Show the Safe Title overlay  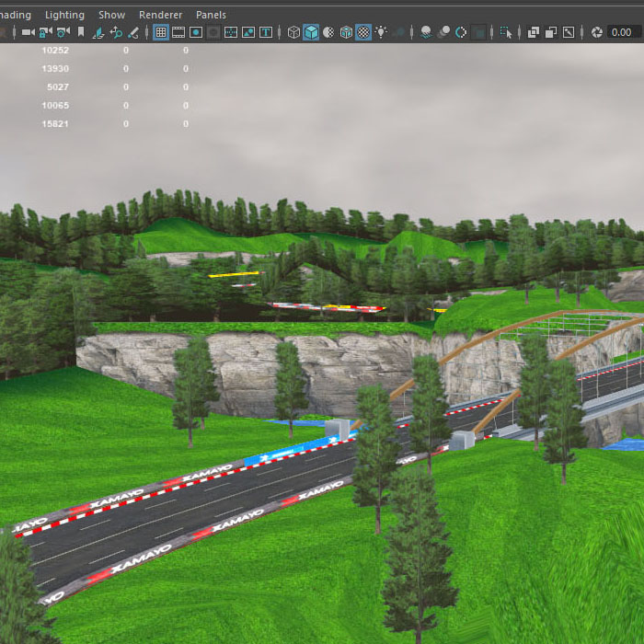coord(266,32)
